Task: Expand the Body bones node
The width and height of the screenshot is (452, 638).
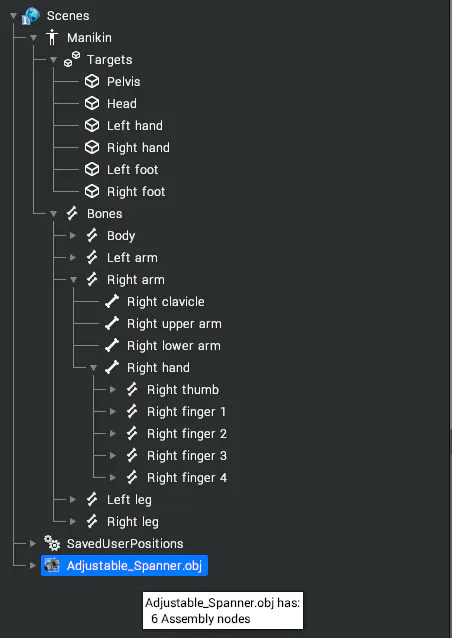Action: click(73, 235)
